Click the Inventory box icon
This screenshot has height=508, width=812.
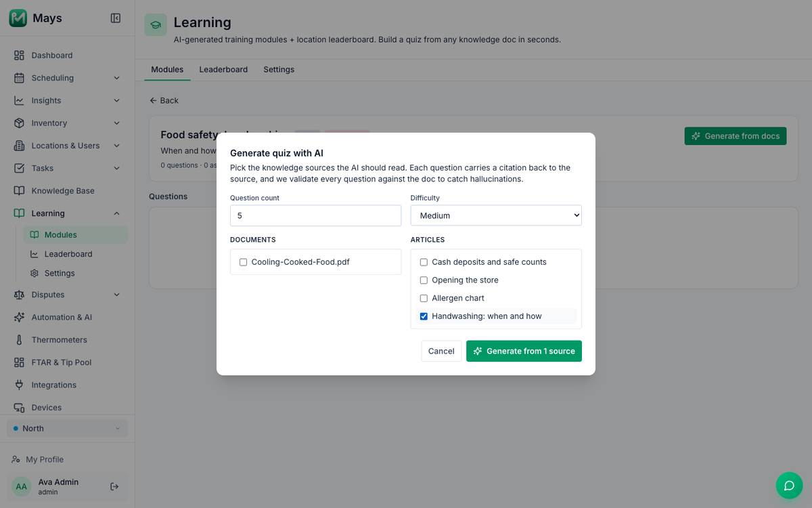coord(19,123)
